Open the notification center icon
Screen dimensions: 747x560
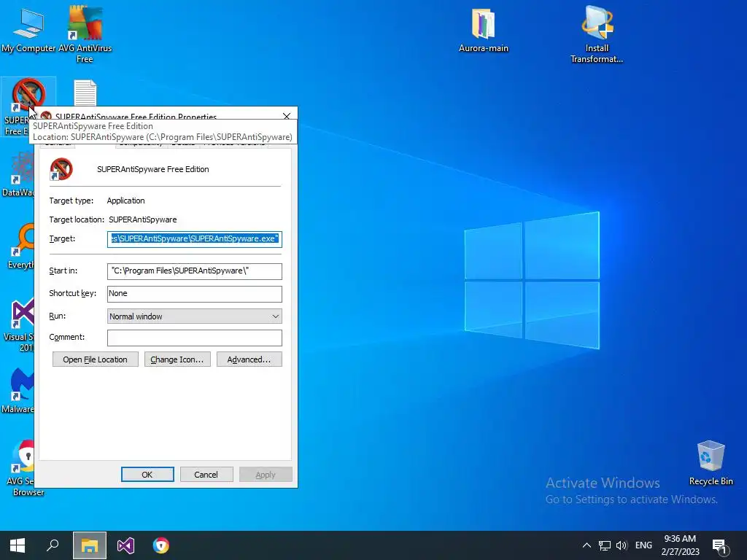719,545
